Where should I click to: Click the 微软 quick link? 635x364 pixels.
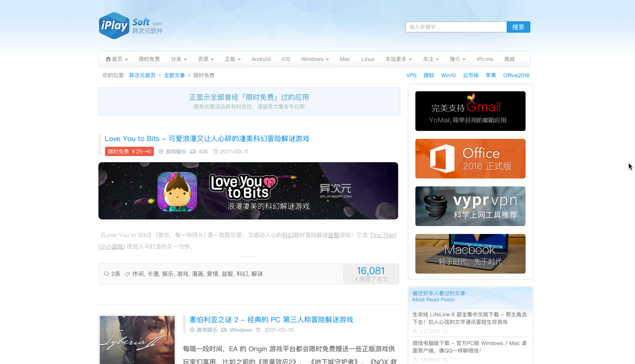[x=429, y=75]
